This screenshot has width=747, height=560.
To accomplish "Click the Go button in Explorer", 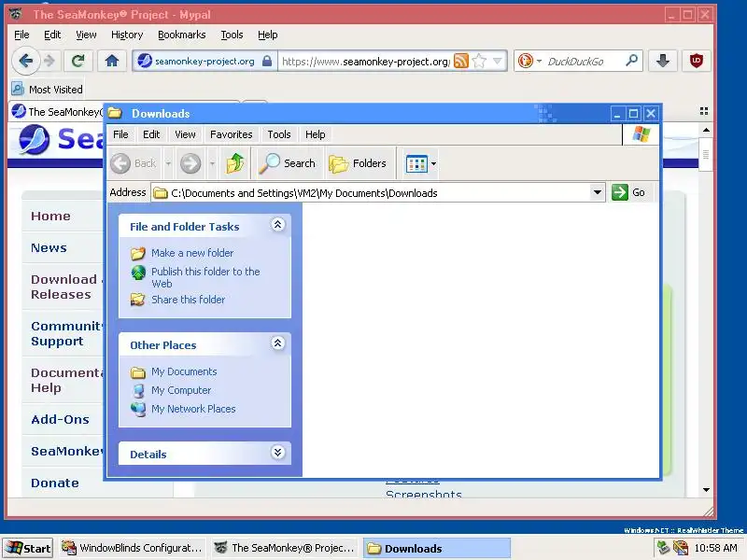I will (628, 192).
